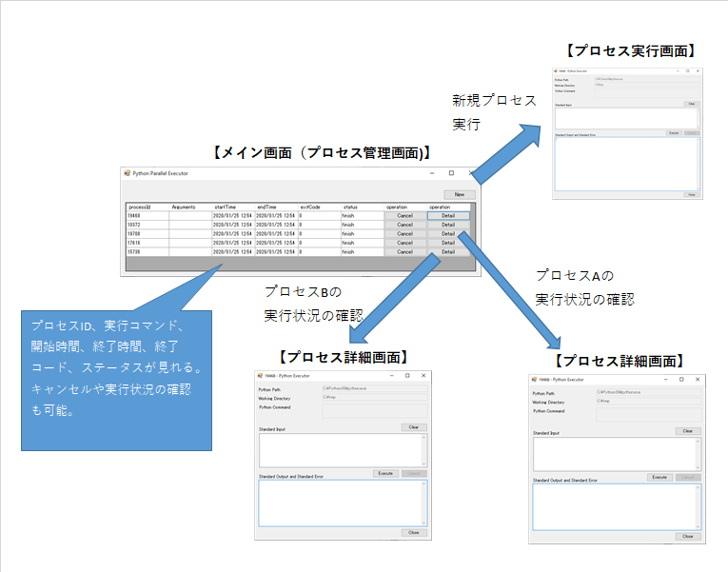Click the processId column header
The height and width of the screenshot is (572, 728).
pos(148,207)
